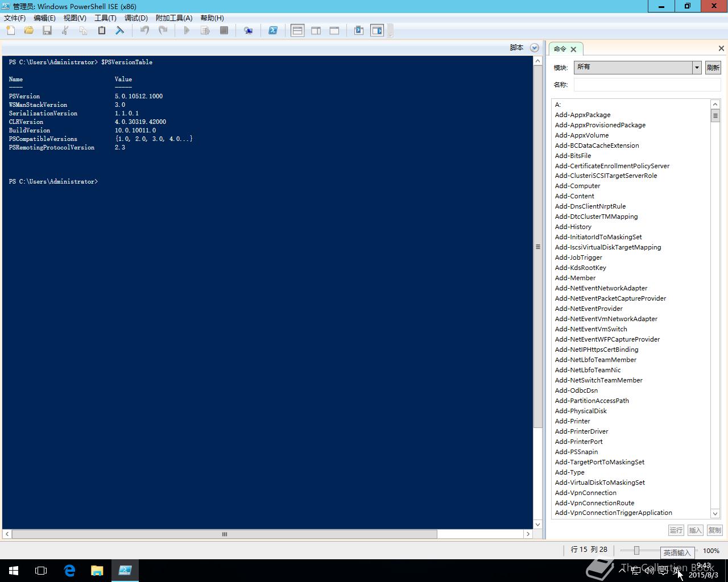Select Add-Computer in the command list
This screenshot has width=728, height=582.
577,186
